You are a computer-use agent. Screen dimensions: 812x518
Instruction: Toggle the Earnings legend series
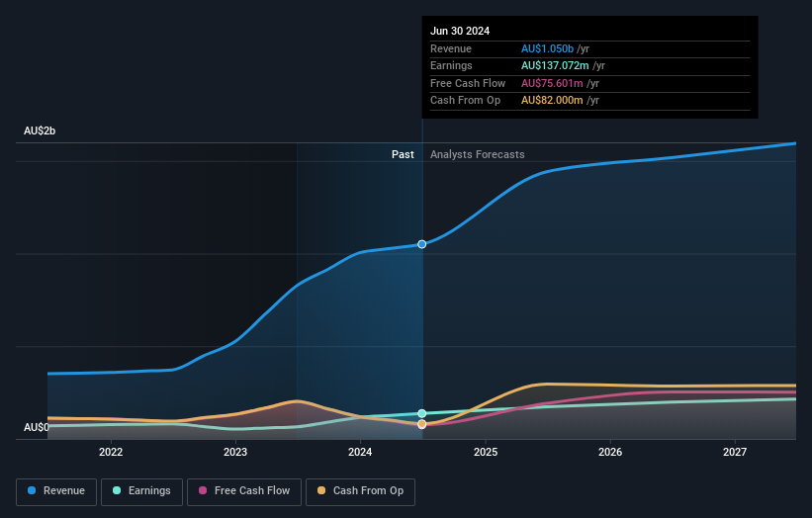[141, 491]
